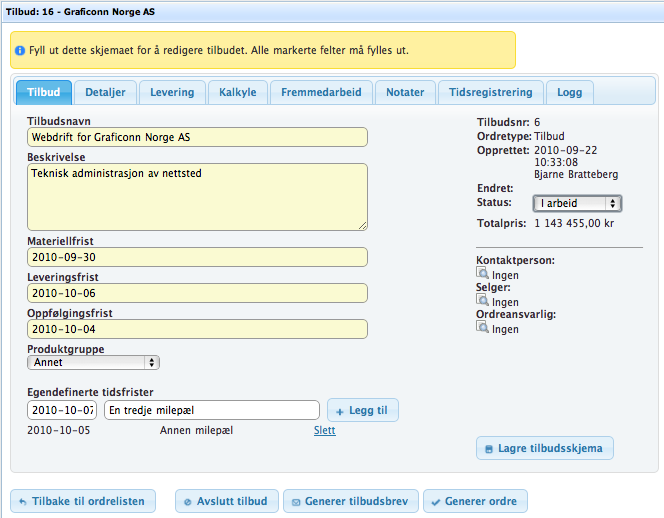The image size is (664, 518).
Task: Click the Avslutt tilbud button
Action: (226, 501)
